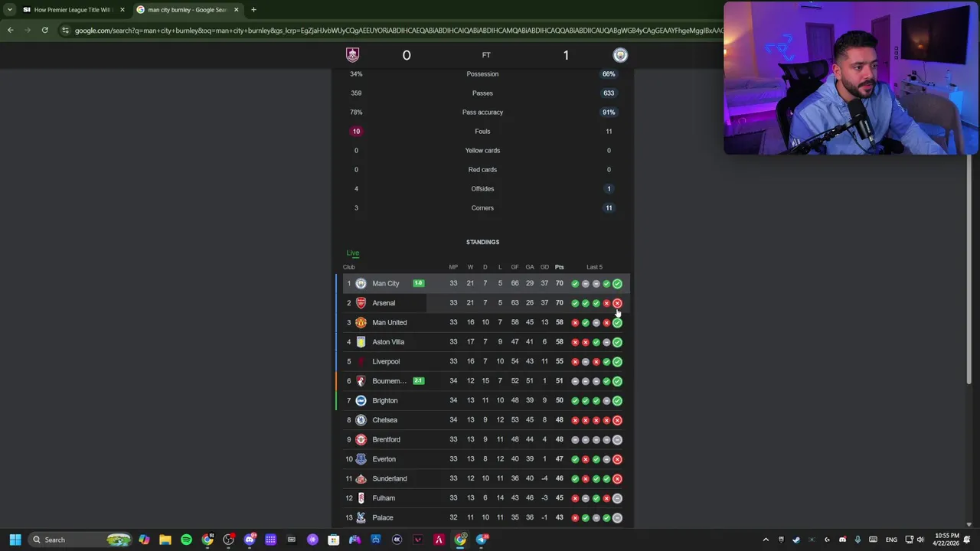The width and height of the screenshot is (980, 551).
Task: Click Chelsea's latest red loss result icon
Action: (x=617, y=420)
